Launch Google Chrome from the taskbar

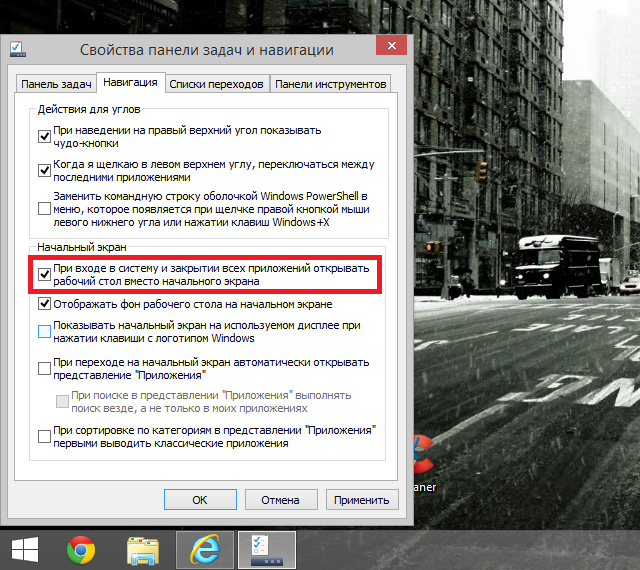(81, 549)
